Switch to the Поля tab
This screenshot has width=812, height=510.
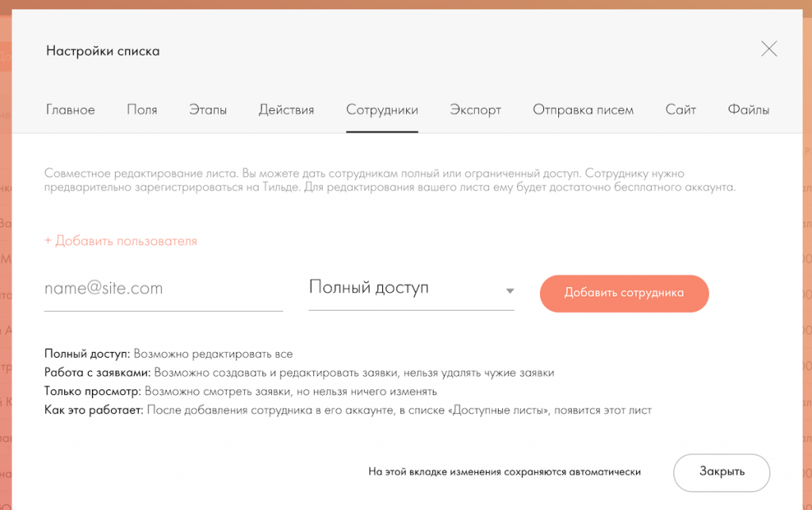[x=142, y=110]
